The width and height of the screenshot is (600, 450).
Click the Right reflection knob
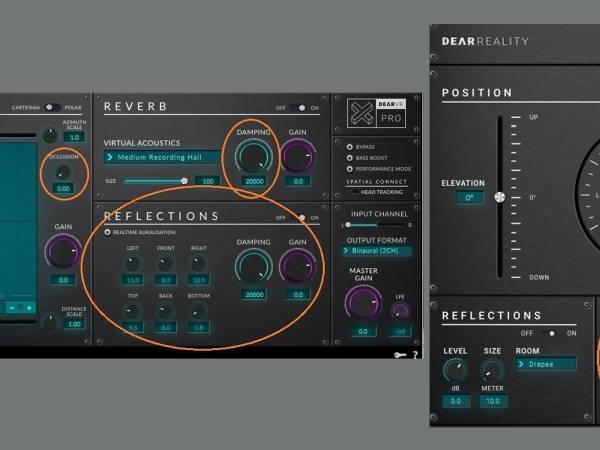tap(198, 263)
